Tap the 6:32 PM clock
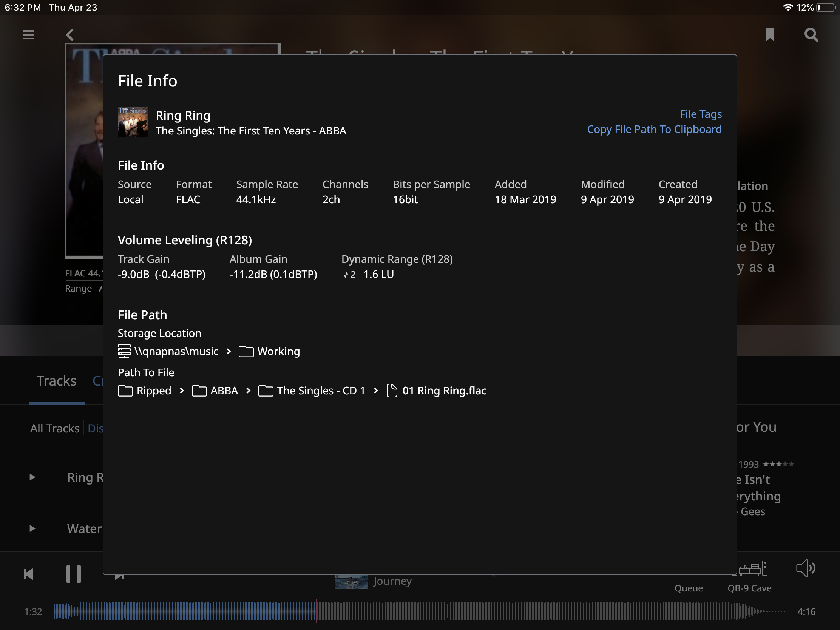Image resolution: width=840 pixels, height=630 pixels. pyautogui.click(x=23, y=8)
